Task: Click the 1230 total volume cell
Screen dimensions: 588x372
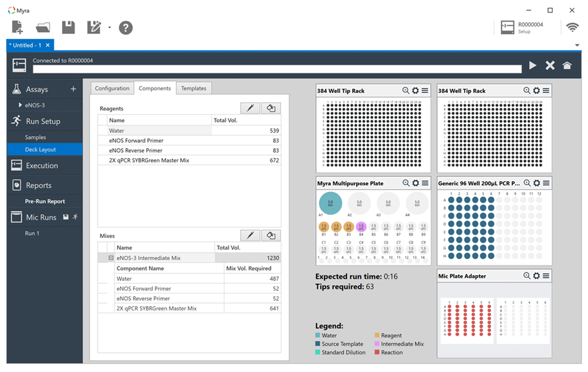Action: pyautogui.click(x=247, y=258)
